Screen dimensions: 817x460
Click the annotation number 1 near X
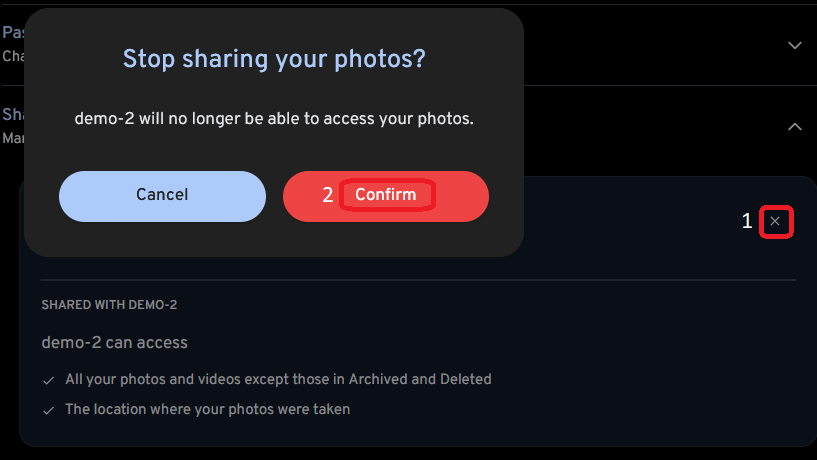pyautogui.click(x=747, y=222)
